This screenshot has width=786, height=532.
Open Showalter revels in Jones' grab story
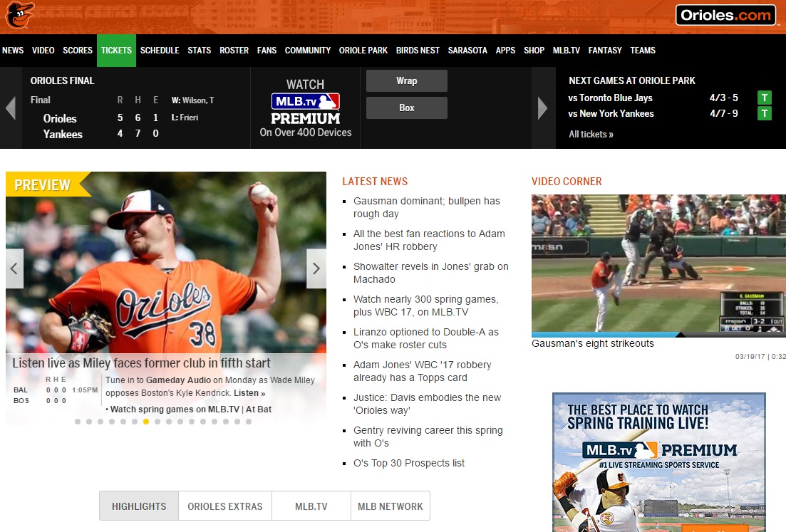coord(430,273)
